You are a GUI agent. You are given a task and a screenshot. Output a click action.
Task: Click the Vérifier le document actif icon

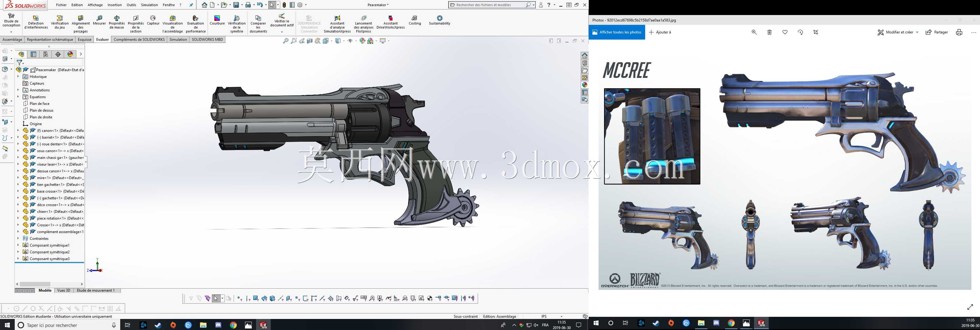(281, 16)
